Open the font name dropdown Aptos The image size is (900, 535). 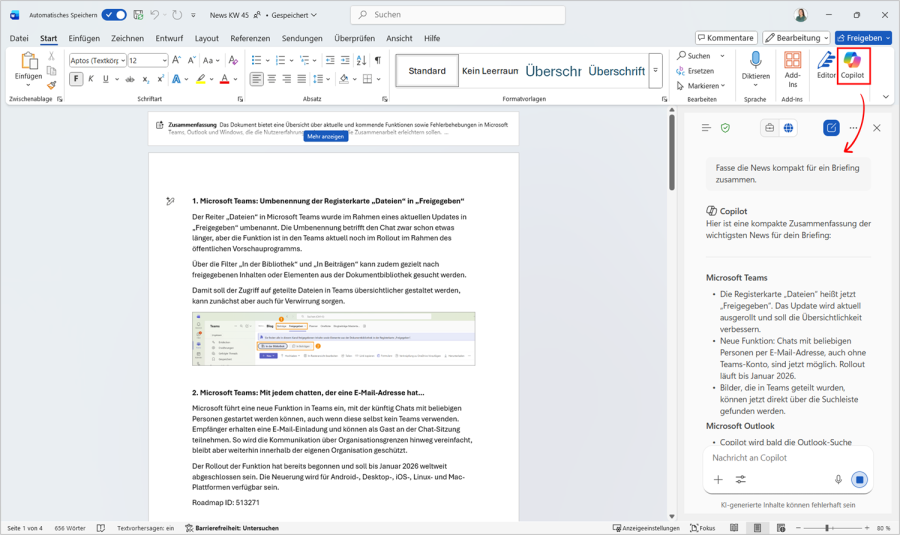coord(123,60)
